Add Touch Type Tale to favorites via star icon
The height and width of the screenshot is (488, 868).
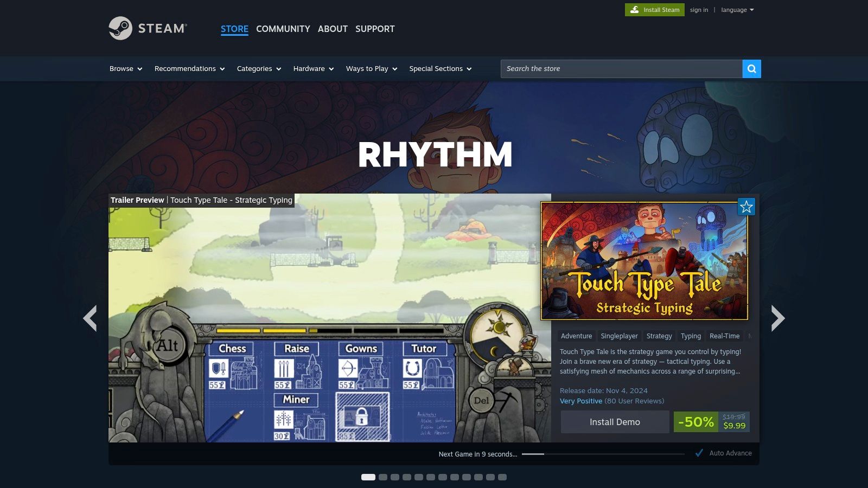(747, 207)
